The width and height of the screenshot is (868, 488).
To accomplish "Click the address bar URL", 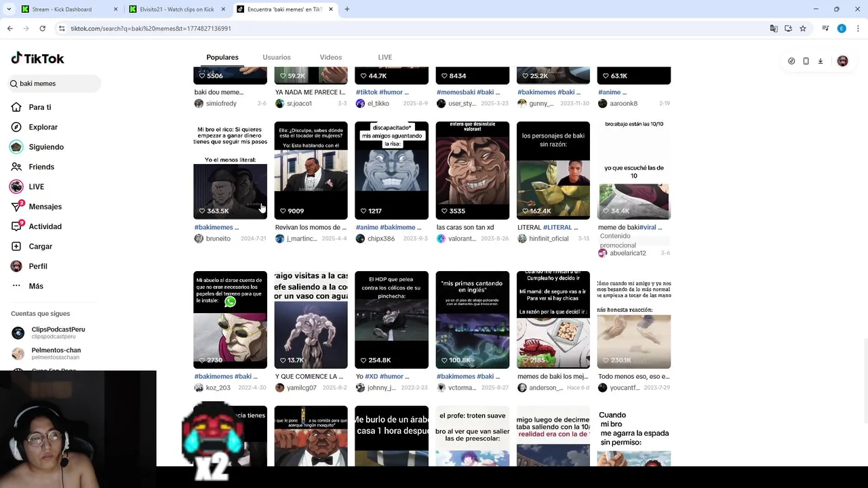I will point(151,28).
